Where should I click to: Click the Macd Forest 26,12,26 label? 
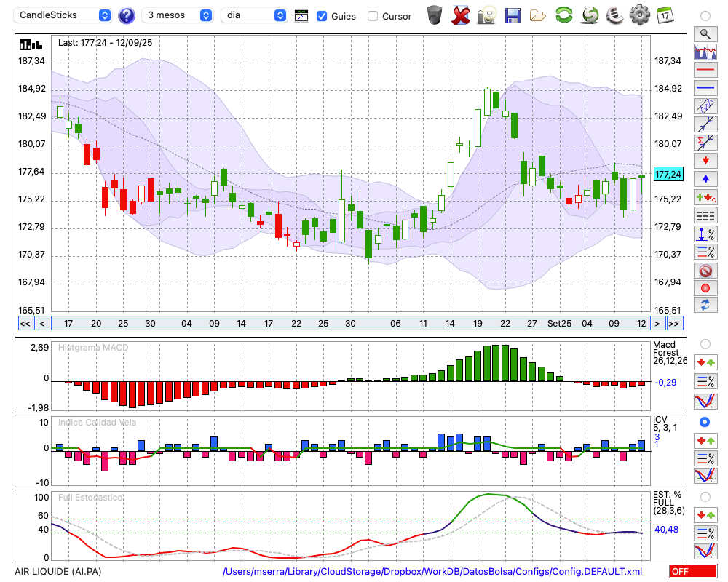[669, 353]
